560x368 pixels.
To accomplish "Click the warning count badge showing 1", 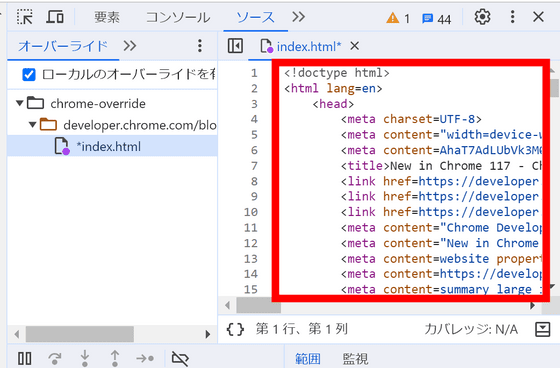I will 398,18.
